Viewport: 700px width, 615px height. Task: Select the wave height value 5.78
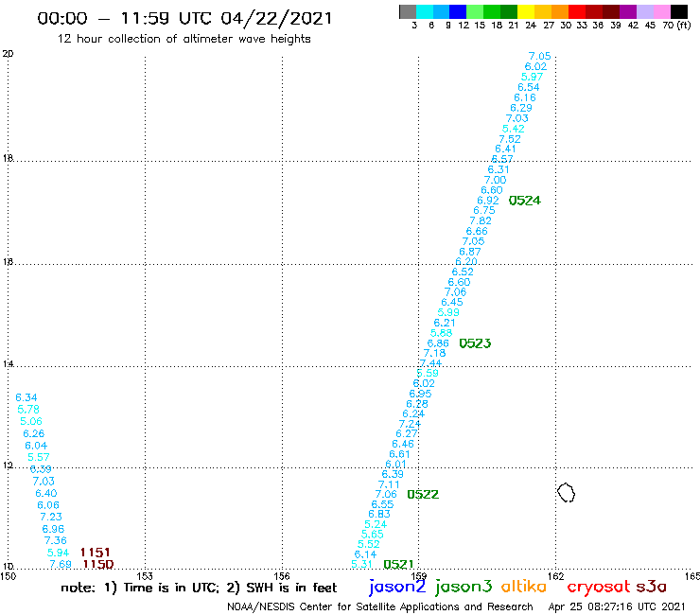[x=28, y=409]
